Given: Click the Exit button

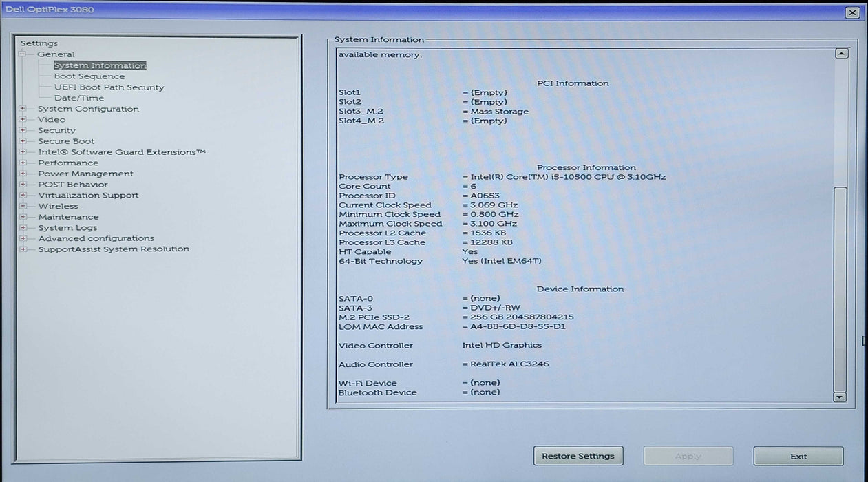Looking at the screenshot, I should [798, 456].
